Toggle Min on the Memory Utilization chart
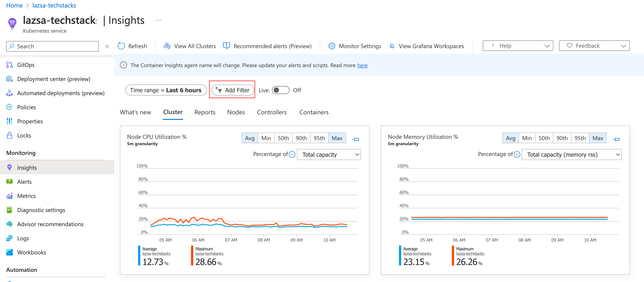Image resolution: width=644 pixels, height=282 pixels. point(527,138)
